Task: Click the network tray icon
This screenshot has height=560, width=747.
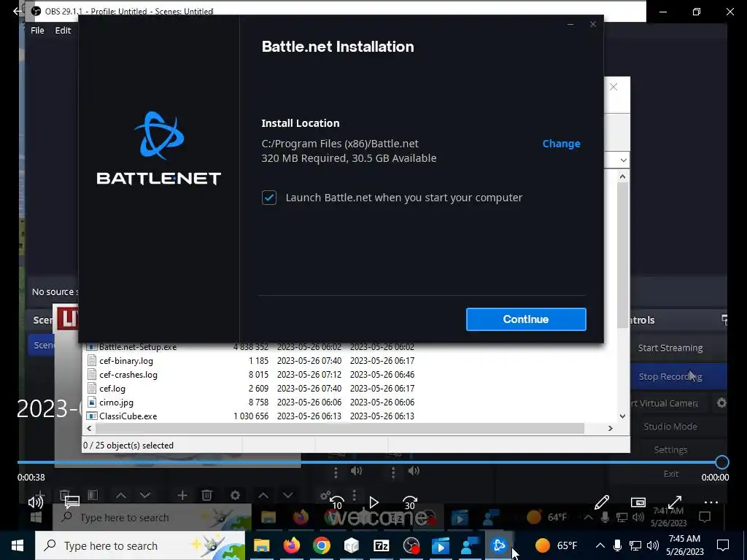Action: coord(635,545)
